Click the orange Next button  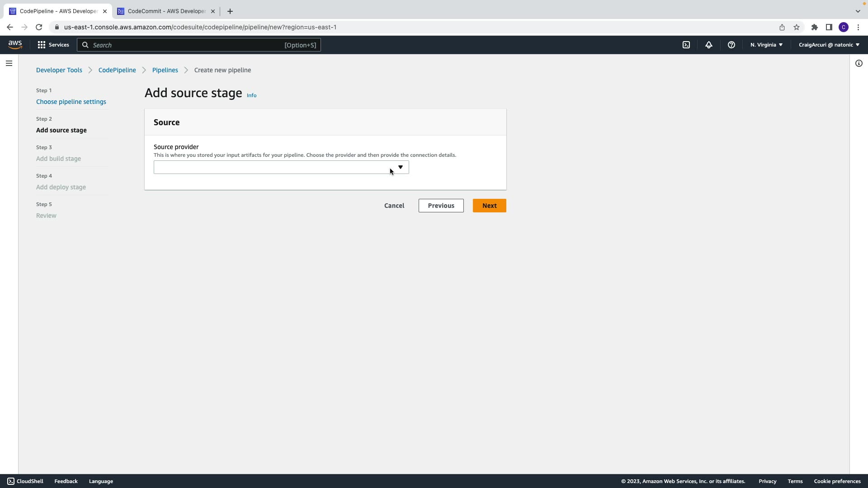pyautogui.click(x=489, y=206)
